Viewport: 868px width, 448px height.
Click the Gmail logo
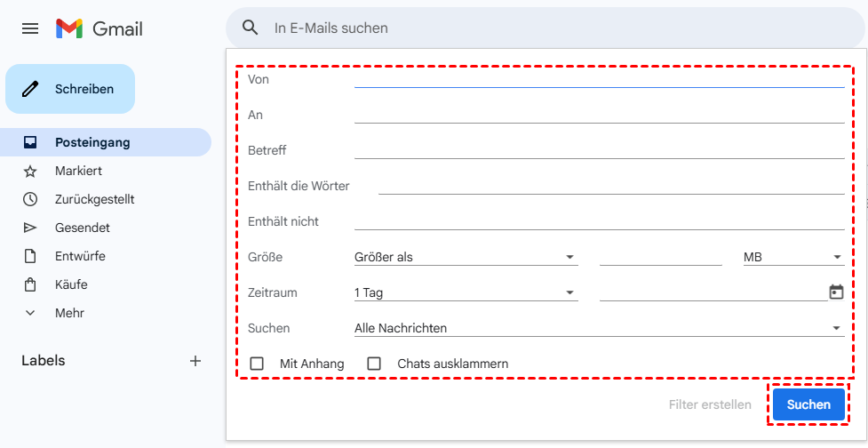(100, 28)
